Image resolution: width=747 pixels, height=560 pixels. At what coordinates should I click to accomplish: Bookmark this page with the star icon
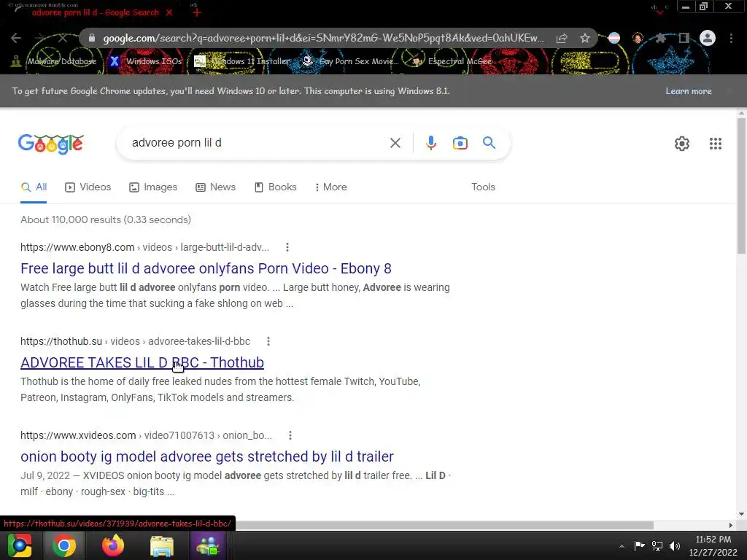coord(585,38)
